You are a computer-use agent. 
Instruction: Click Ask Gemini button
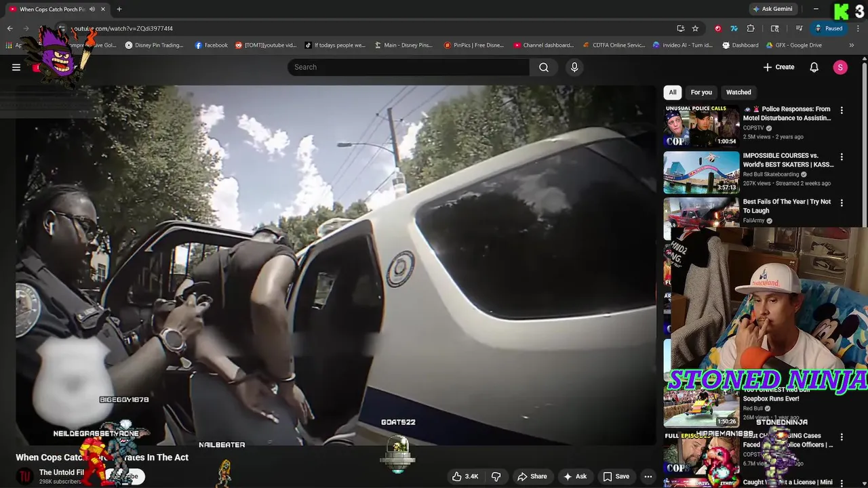[772, 9]
